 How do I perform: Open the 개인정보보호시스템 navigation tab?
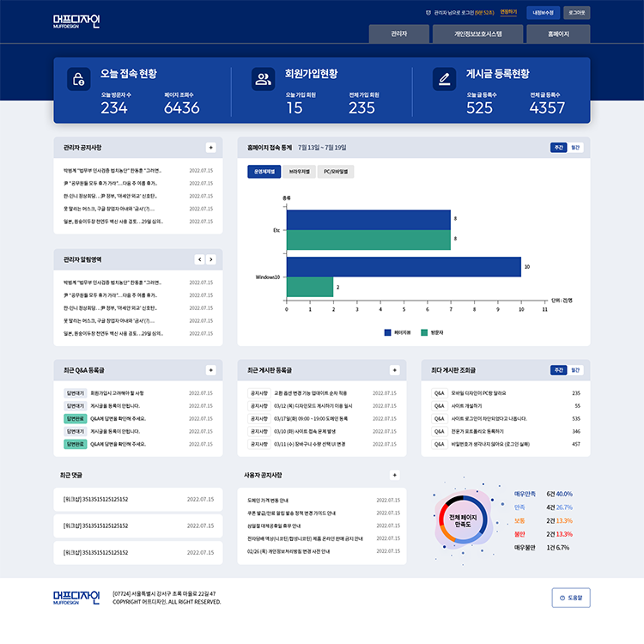(477, 33)
